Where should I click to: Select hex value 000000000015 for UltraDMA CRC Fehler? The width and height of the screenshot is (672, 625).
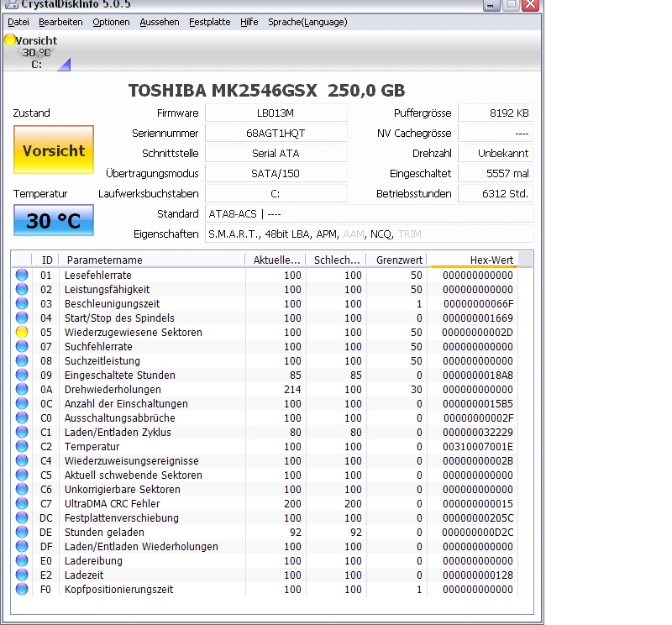click(477, 504)
